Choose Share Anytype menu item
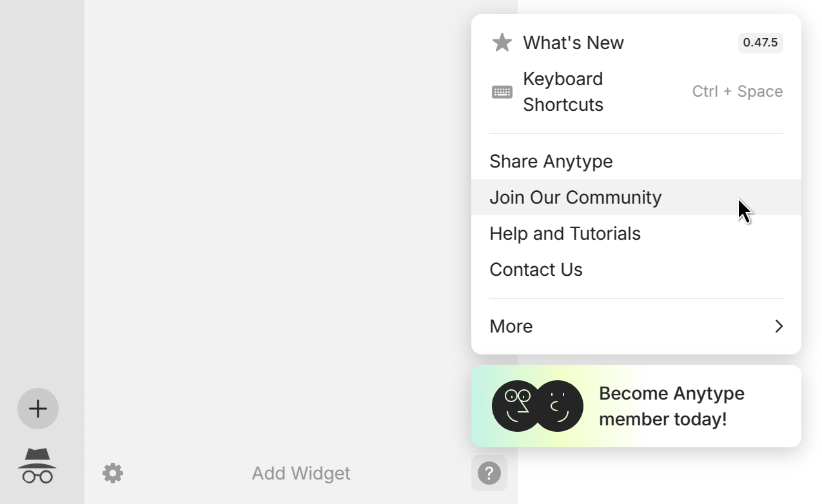The width and height of the screenshot is (822, 504). click(551, 161)
